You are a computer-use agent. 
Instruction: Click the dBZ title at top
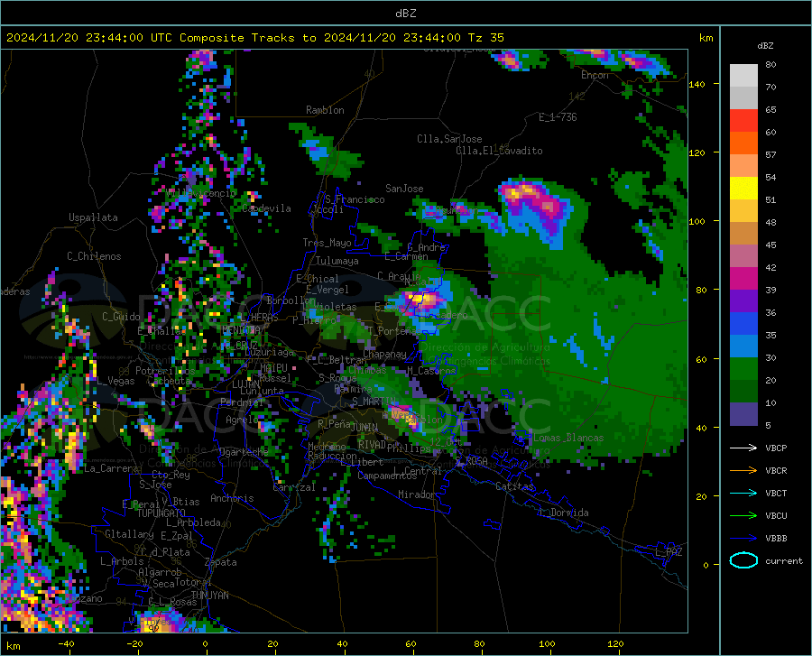[405, 13]
